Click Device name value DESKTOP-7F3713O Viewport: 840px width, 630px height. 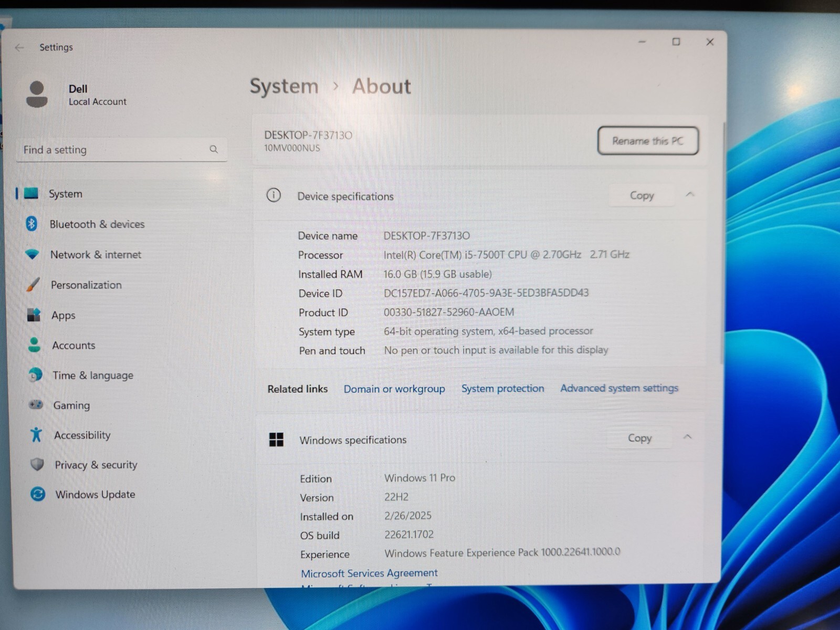point(426,236)
